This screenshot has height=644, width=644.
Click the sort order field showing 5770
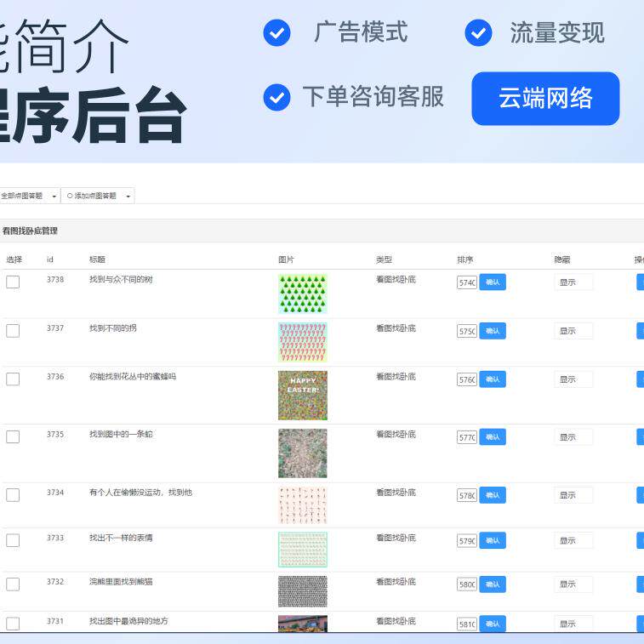[467, 437]
